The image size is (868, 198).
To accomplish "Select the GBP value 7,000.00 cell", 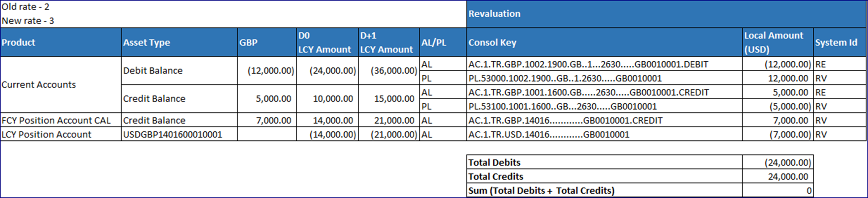I will [267, 120].
